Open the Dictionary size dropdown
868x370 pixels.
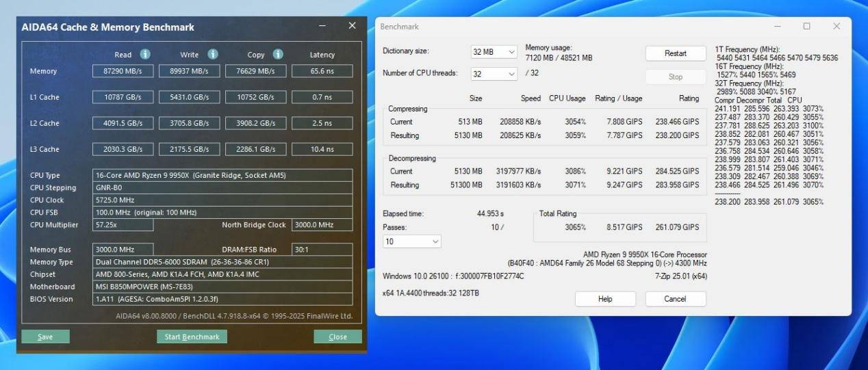pyautogui.click(x=494, y=52)
